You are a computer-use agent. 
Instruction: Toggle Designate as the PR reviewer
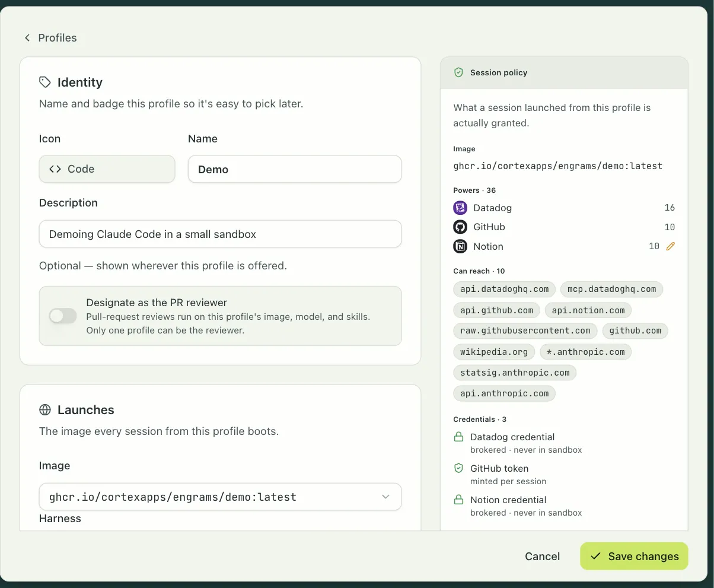point(63,316)
